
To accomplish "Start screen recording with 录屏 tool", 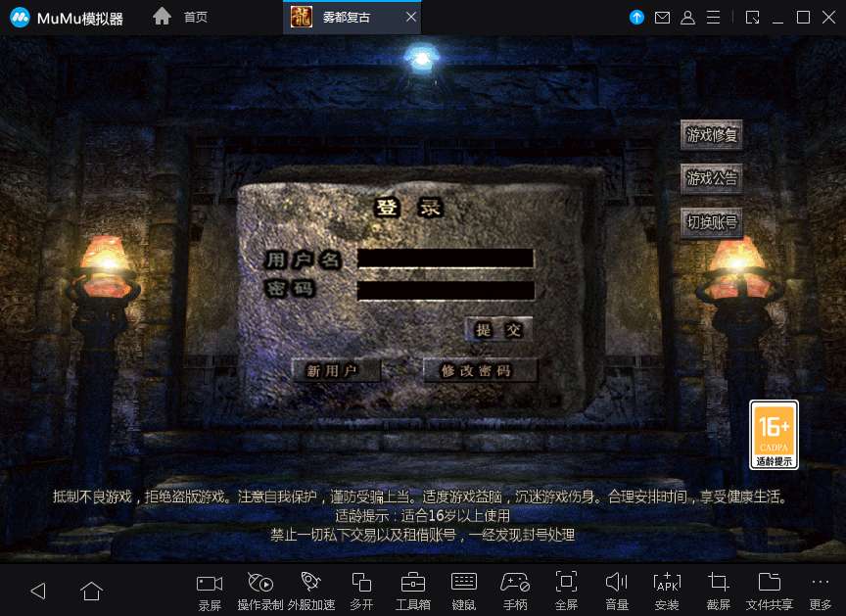I will click(208, 589).
